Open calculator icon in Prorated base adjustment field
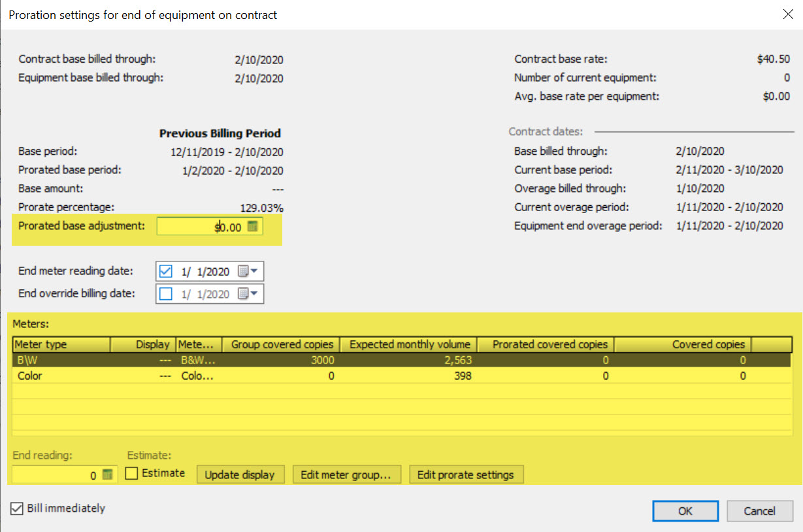 pyautogui.click(x=253, y=227)
